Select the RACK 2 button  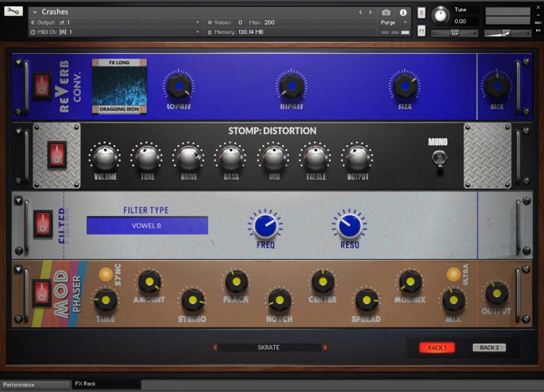point(489,347)
